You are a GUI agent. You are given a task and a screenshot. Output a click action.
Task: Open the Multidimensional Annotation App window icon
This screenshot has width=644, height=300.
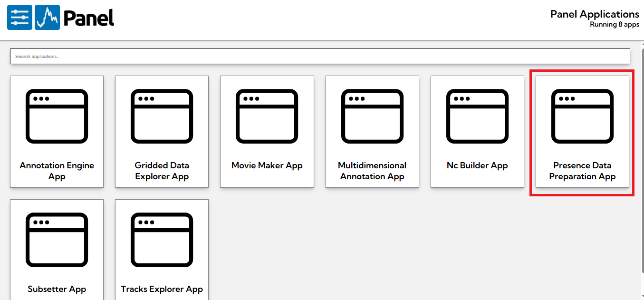[x=372, y=116]
